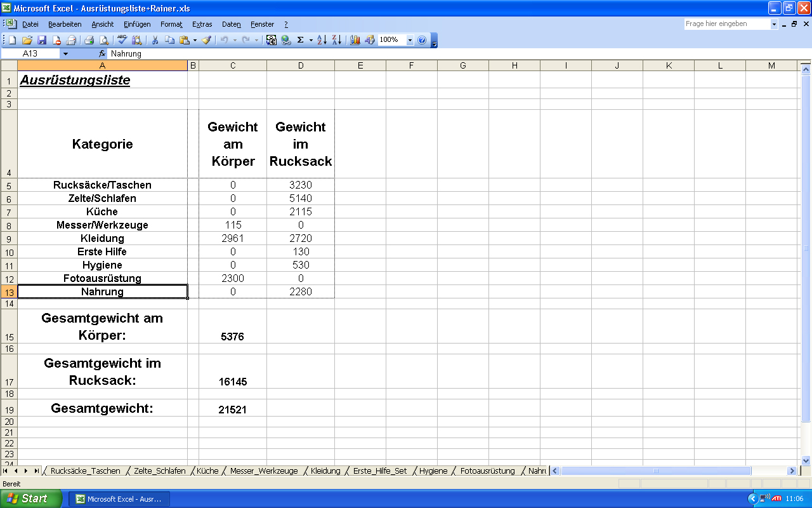
Task: Open the Extras menu
Action: pyautogui.click(x=202, y=24)
